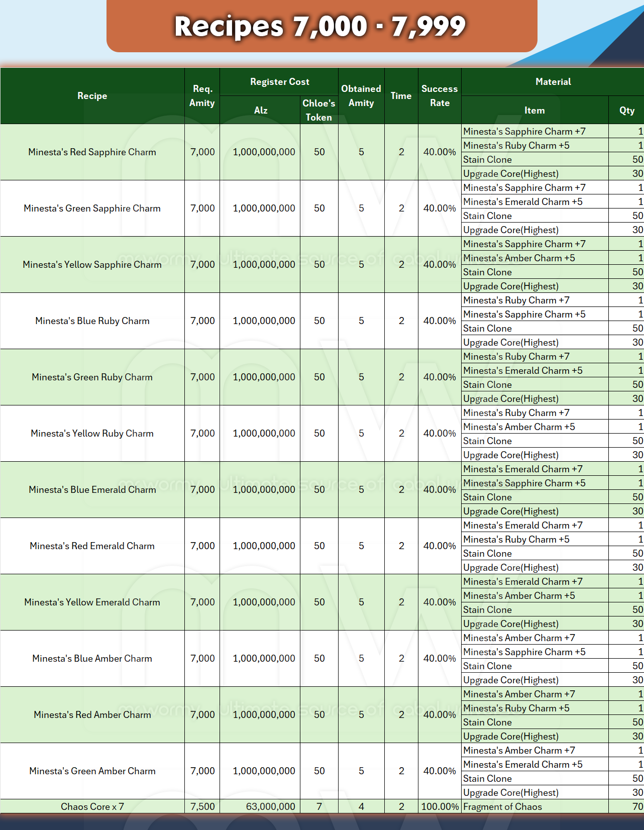644x830 pixels.
Task: Select the 100.00% success rate cell
Action: (440, 807)
